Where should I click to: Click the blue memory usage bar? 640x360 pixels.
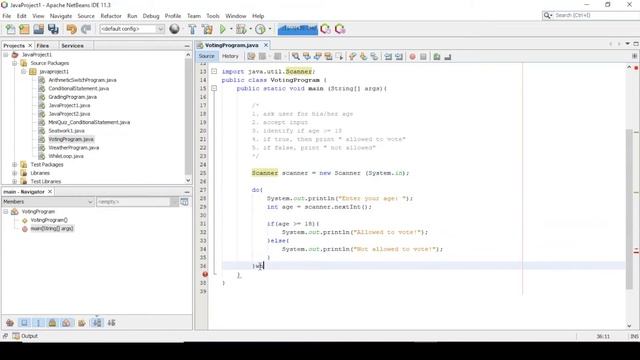298,29
